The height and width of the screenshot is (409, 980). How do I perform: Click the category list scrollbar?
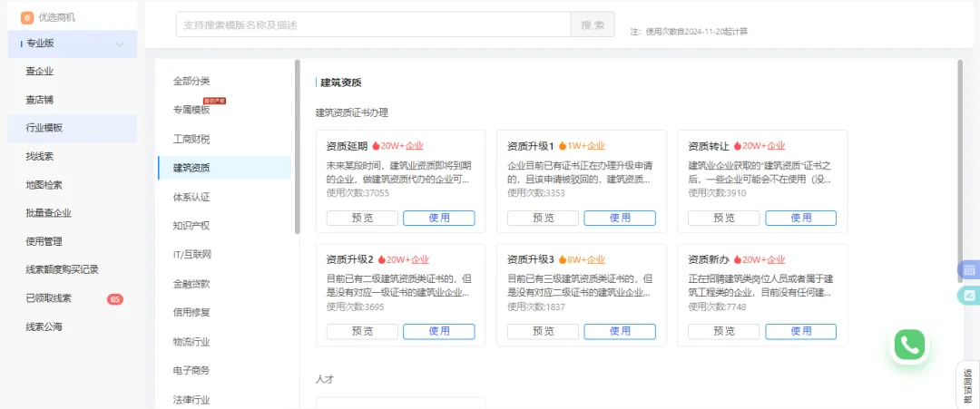(297, 147)
